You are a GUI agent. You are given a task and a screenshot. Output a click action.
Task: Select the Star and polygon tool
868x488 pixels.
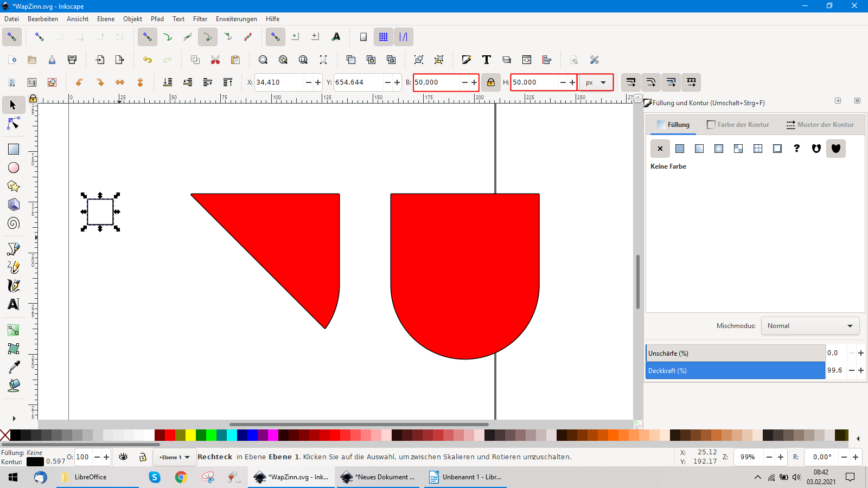14,187
